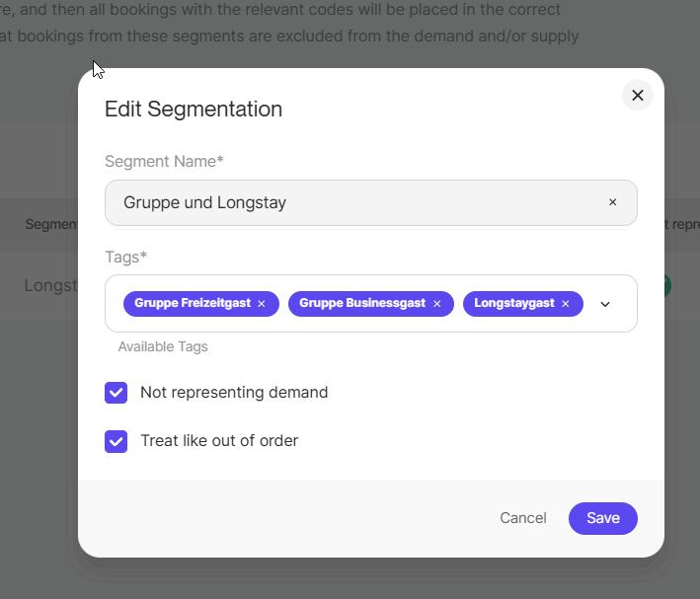
Task: Click the Edit Segmentation dialog title
Action: [194, 110]
